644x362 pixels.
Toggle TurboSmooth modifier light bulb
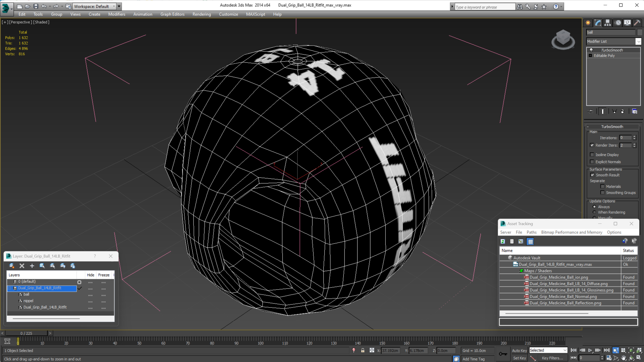click(591, 50)
